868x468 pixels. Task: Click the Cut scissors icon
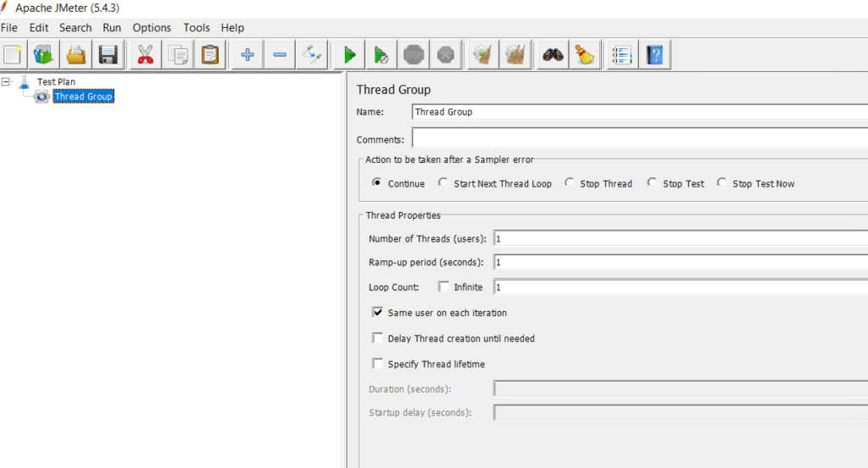coord(146,55)
